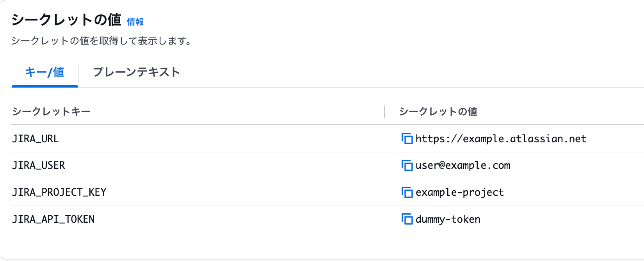This screenshot has width=644, height=261.
Task: Click the シークレットの値 column header
Action: pos(438,112)
